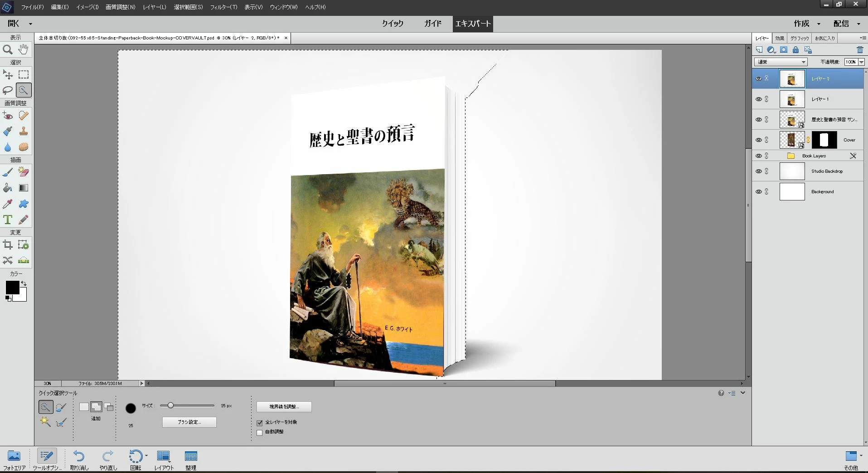Hide the レイヤー 2 layer
Viewport: 868px width, 473px height.
[x=758, y=78]
